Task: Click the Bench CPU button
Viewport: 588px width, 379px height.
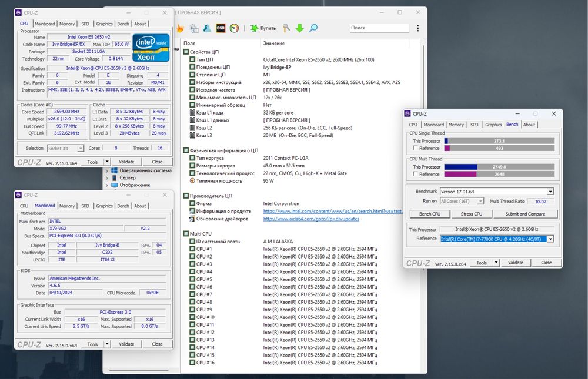Action: point(430,214)
